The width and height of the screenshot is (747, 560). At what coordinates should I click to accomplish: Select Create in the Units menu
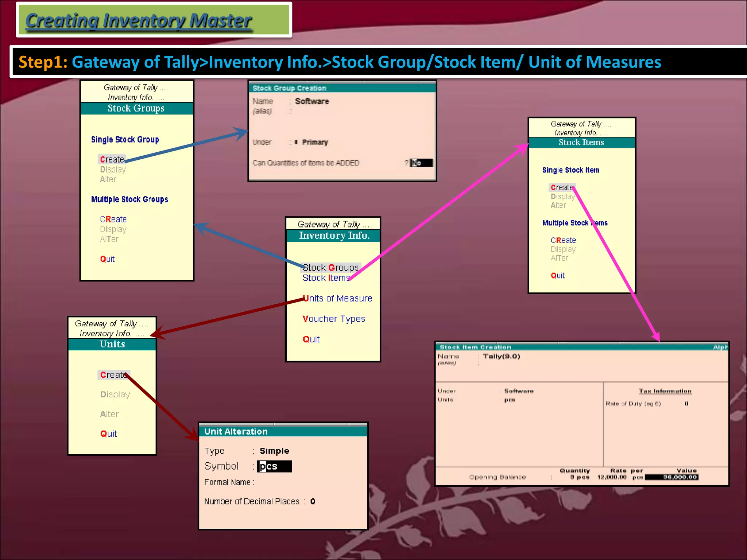click(113, 375)
